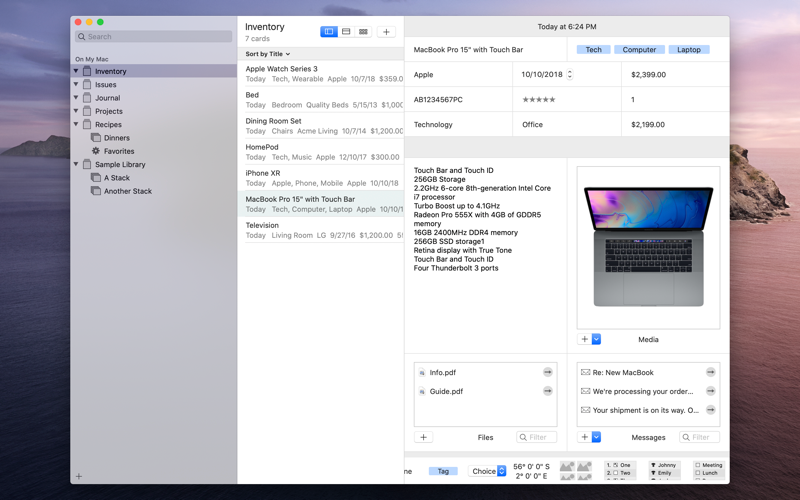
Task: Click the Dinners stack icon
Action: (95, 137)
